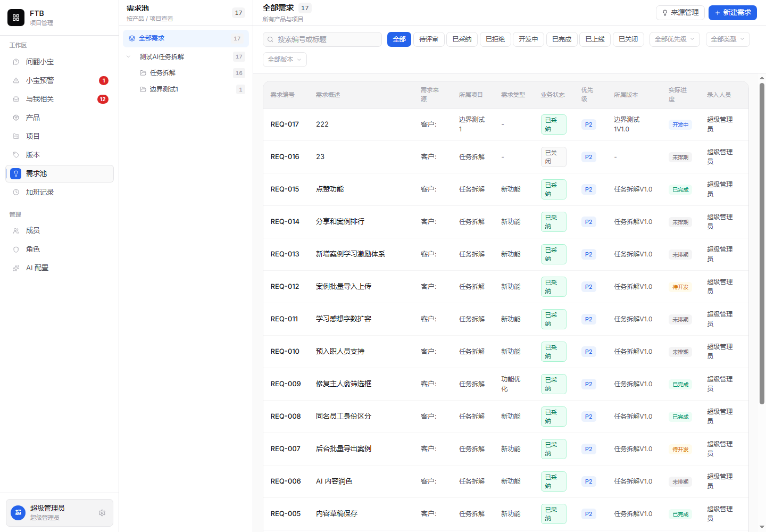The width and height of the screenshot is (766, 532).
Task: Click the folder icon next to 边界测试1
Action: [143, 89]
